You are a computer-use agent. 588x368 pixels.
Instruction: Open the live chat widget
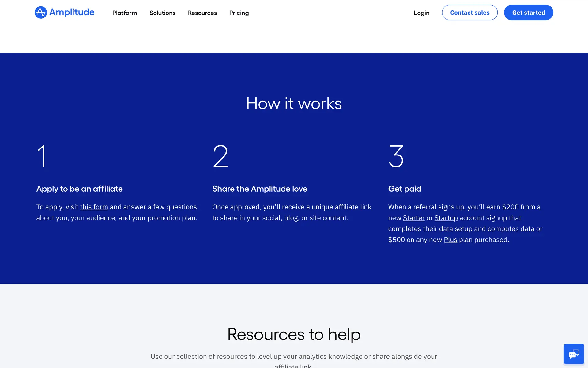click(574, 354)
